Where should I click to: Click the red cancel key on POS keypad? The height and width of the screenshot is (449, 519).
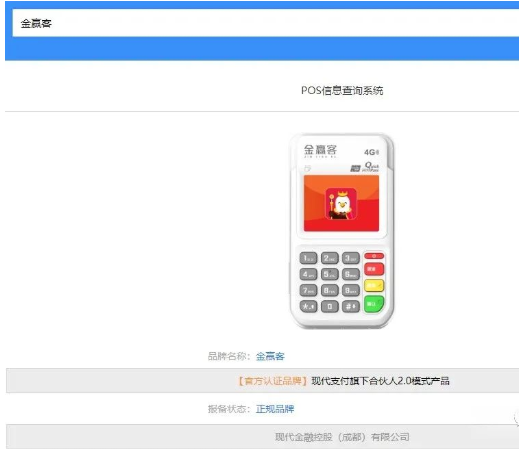pos(374,269)
